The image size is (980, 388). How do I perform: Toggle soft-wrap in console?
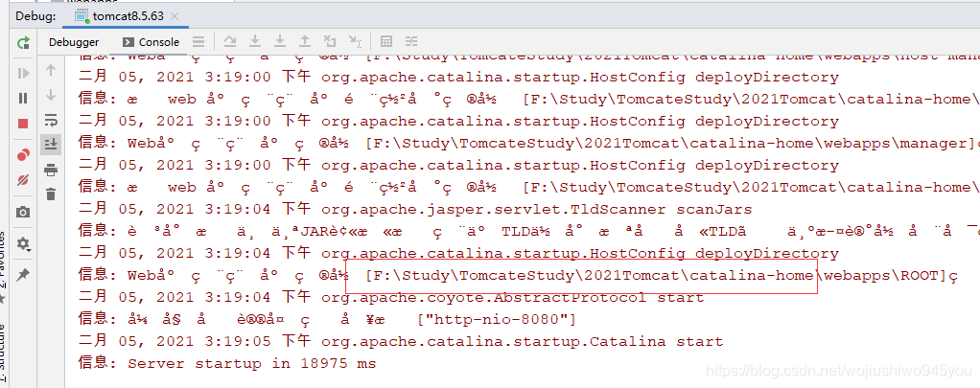[51, 120]
